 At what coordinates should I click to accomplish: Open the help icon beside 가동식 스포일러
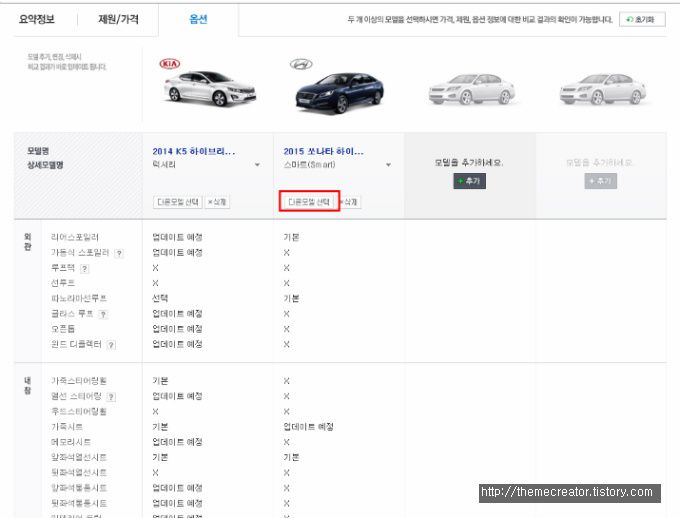pyautogui.click(x=119, y=253)
